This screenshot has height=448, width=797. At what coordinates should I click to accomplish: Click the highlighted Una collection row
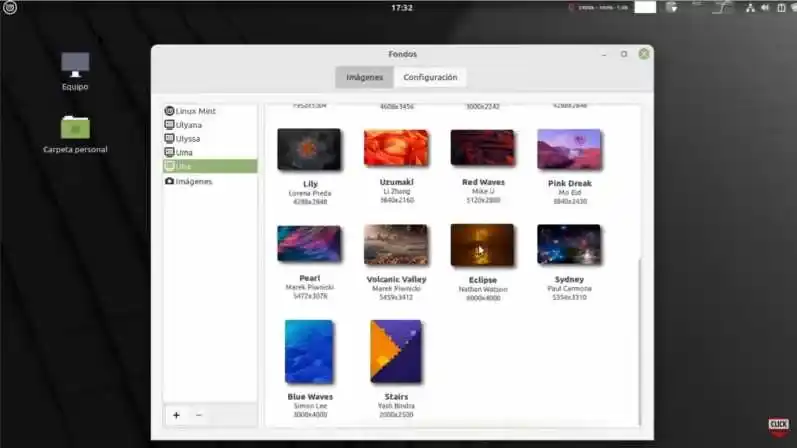point(210,166)
